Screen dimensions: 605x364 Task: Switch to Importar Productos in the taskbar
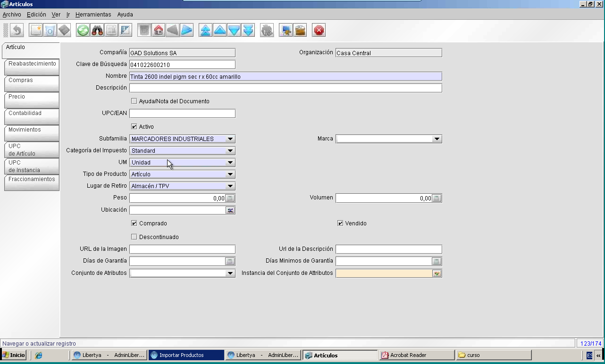[186, 355]
